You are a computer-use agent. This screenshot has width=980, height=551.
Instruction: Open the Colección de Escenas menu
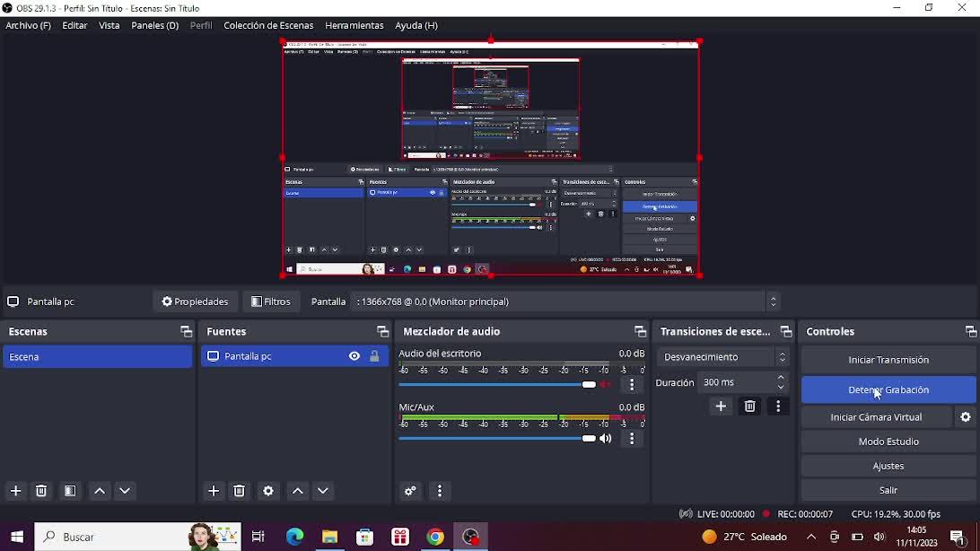point(268,26)
